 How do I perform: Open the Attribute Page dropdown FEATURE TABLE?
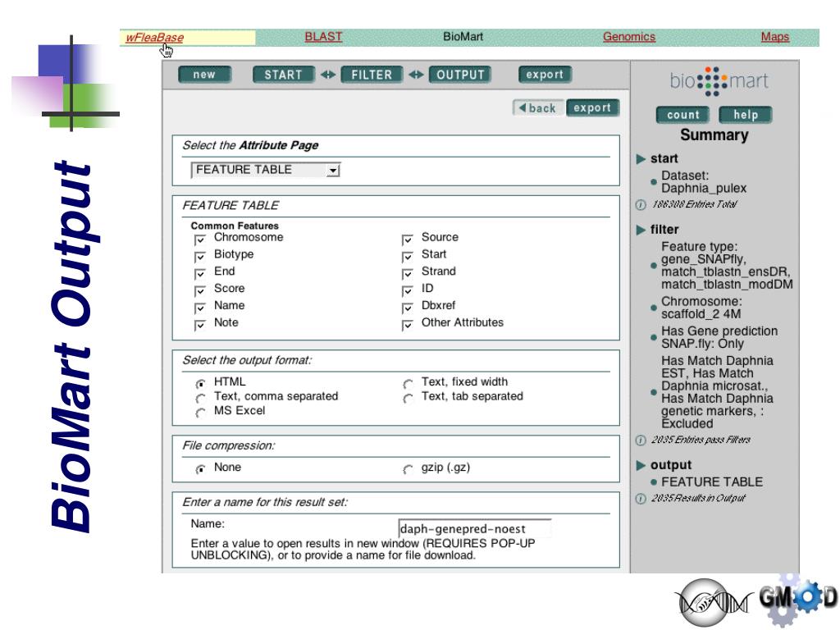[x=266, y=170]
